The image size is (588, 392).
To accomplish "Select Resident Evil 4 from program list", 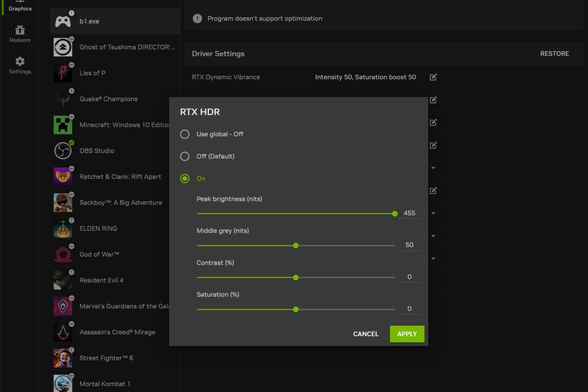I will click(101, 280).
